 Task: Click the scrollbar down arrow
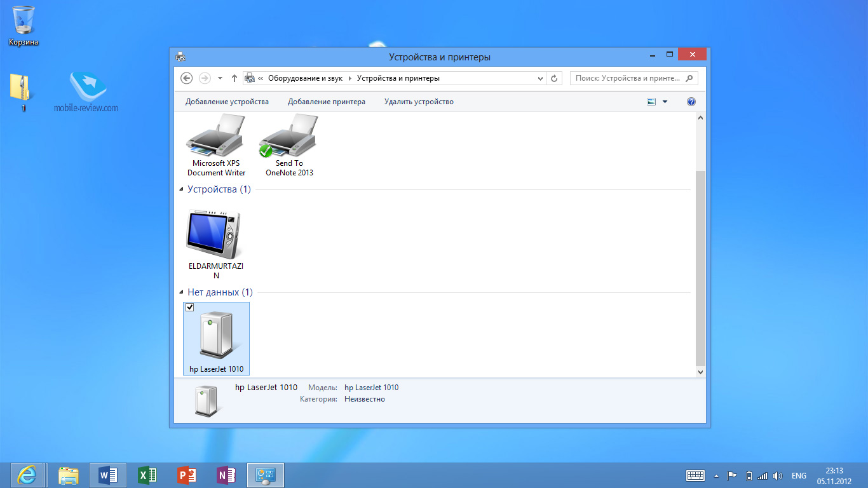(700, 372)
